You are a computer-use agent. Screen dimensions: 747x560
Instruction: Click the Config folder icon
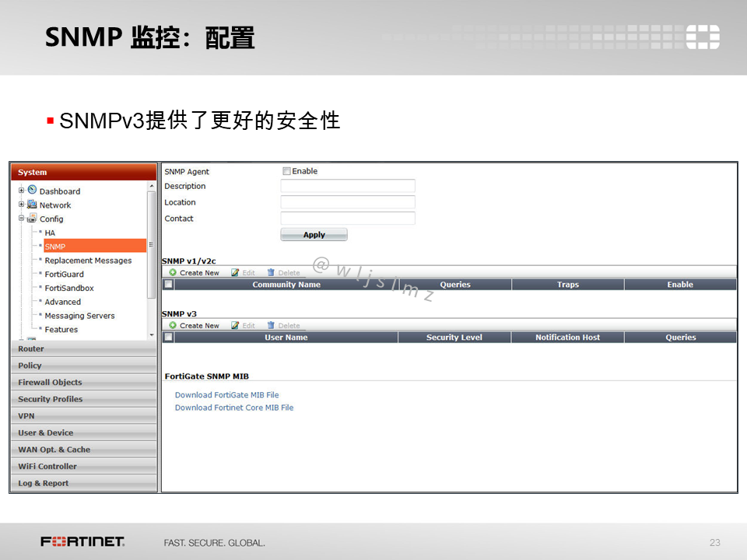tap(32, 218)
